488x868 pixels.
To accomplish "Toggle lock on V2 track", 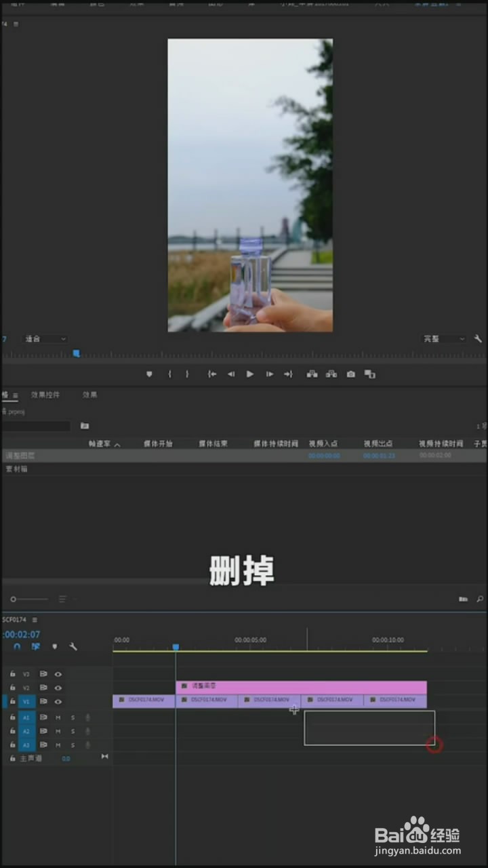I will (x=12, y=688).
